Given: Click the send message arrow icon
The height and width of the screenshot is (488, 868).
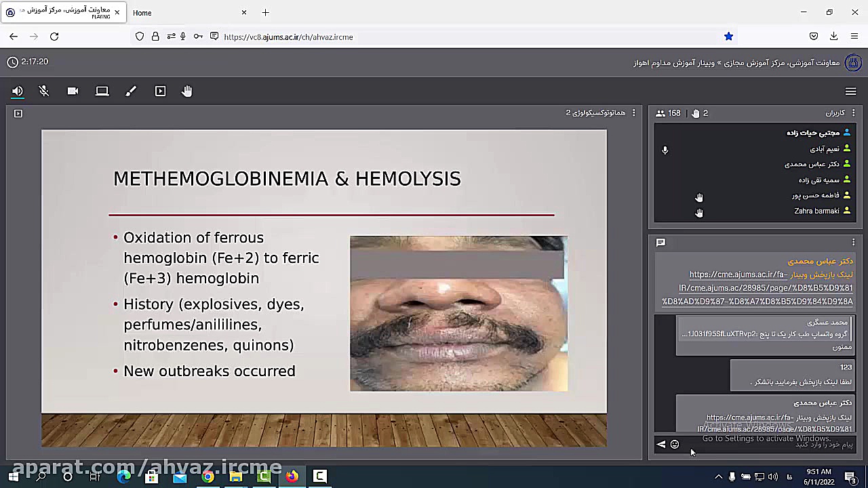Looking at the screenshot, I should point(661,445).
